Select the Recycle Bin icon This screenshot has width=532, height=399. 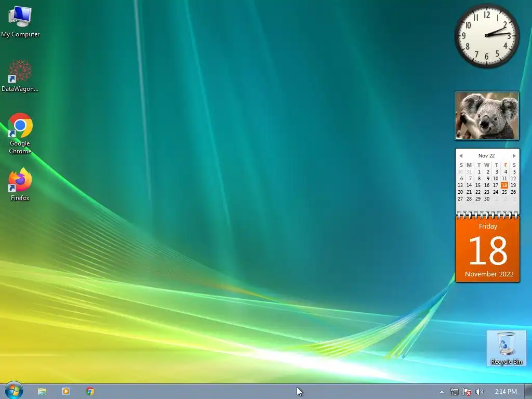pos(506,348)
